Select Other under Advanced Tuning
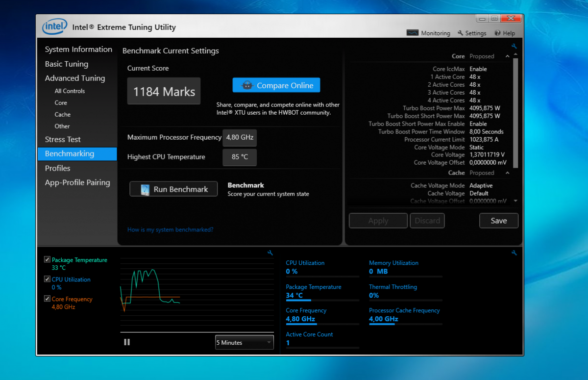 click(62, 127)
